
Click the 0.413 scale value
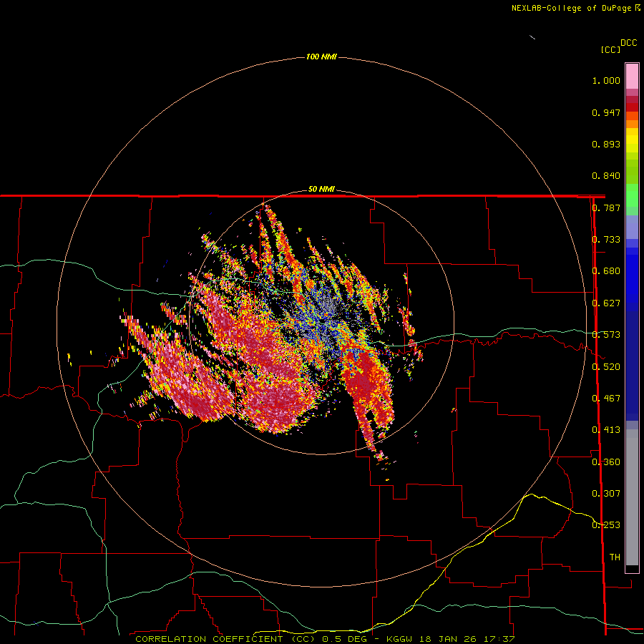point(606,430)
